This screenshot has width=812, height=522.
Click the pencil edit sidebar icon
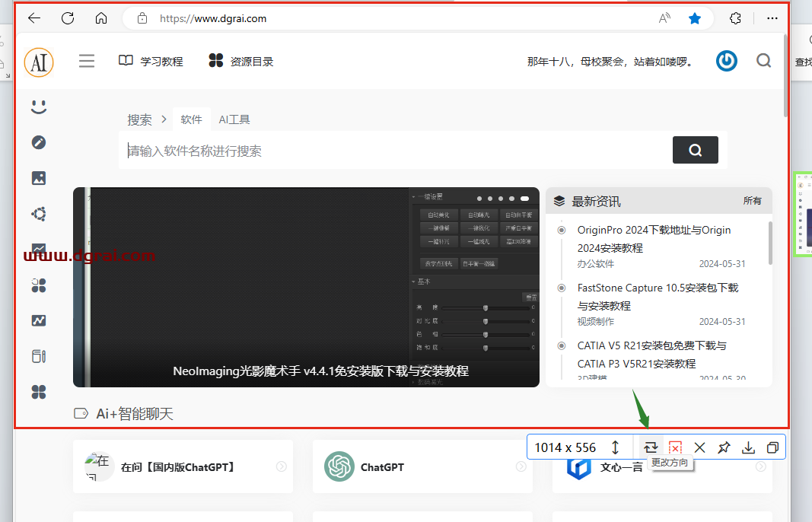pos(39,142)
